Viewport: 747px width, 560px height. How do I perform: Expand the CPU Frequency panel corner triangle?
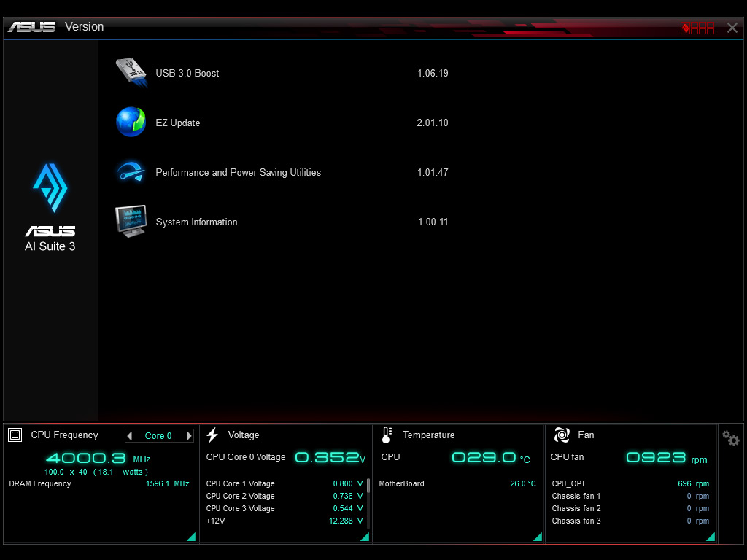(191, 537)
